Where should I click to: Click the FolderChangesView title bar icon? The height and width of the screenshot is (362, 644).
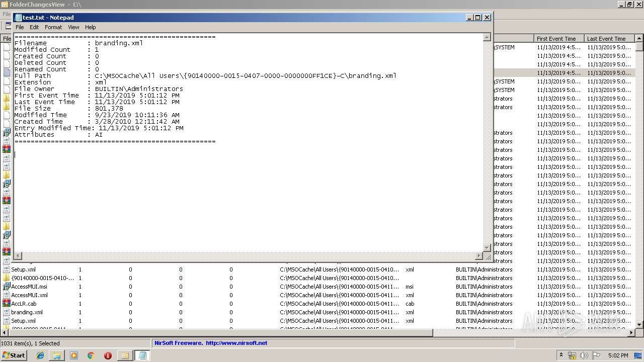click(5, 5)
